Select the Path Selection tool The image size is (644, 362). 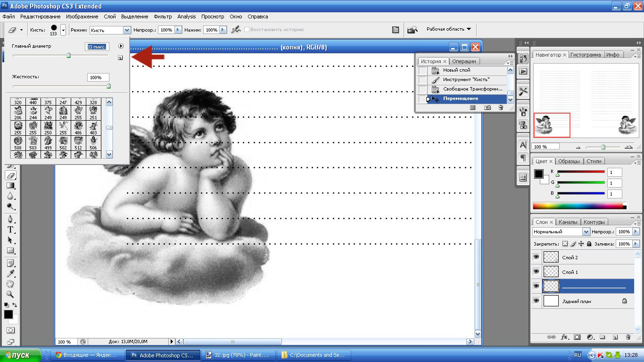tap(10, 240)
